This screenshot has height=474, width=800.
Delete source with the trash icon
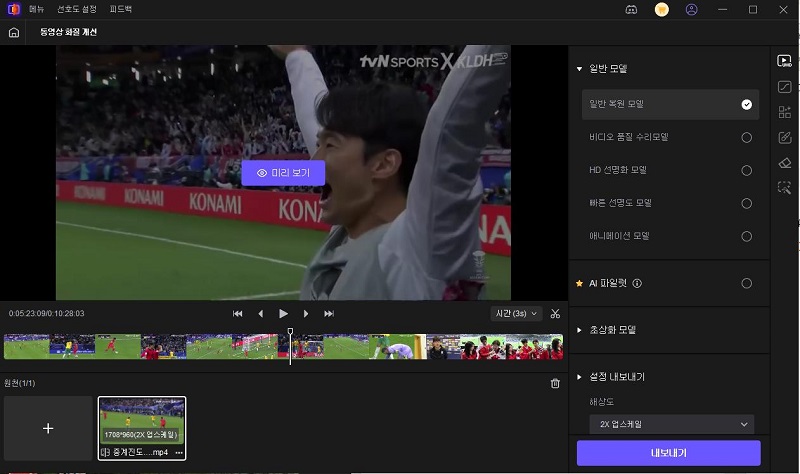[555, 383]
